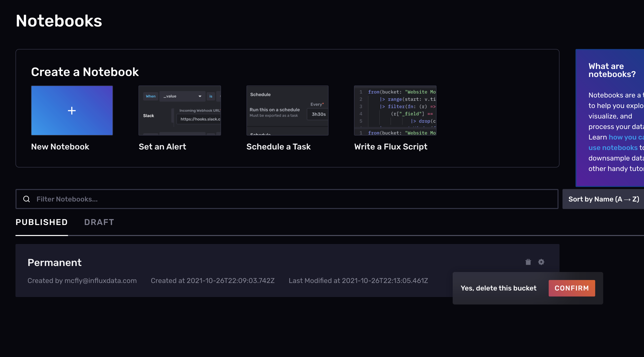Screen dimensions: 644x357
Task: Delete the Permanent notebook using the trash icon
Action: coord(528,262)
